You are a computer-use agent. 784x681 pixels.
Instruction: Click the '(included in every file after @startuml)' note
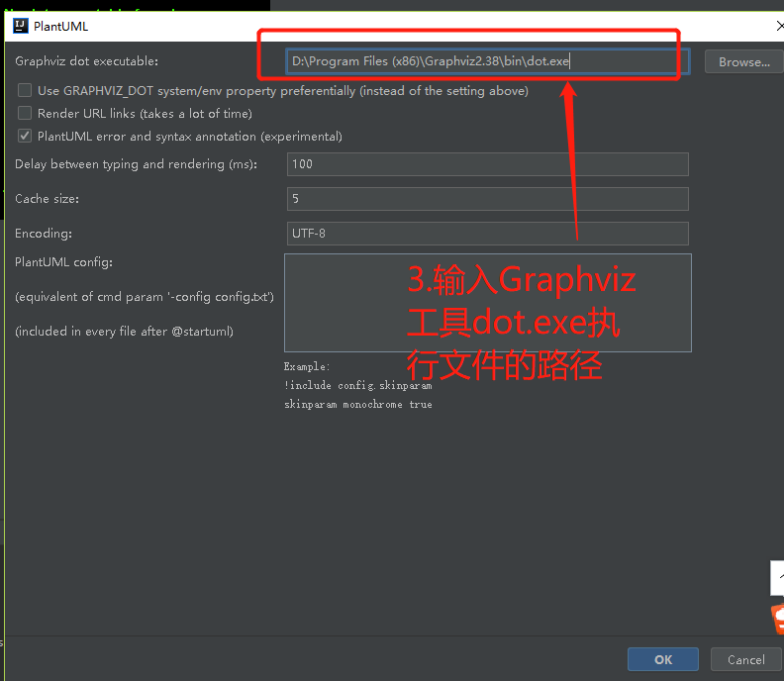[124, 331]
